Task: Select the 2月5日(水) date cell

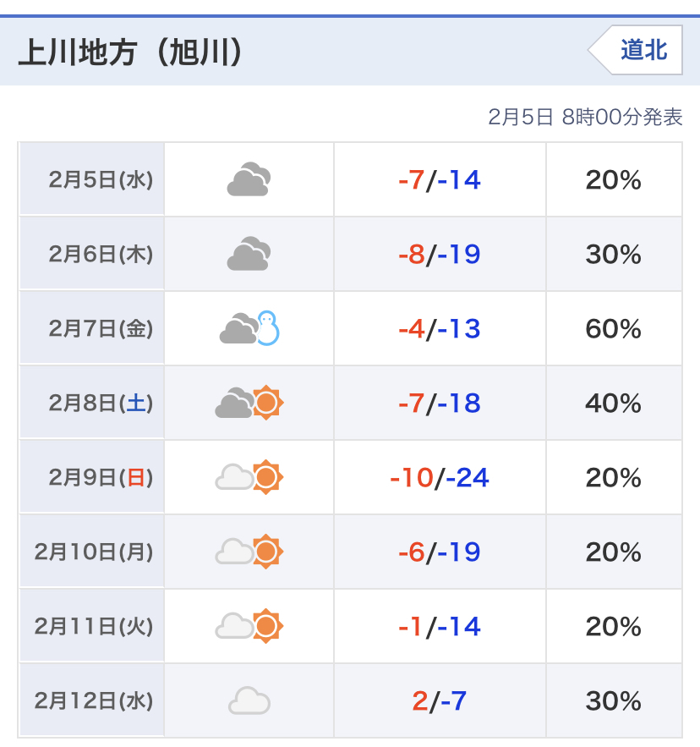Action: 101,180
